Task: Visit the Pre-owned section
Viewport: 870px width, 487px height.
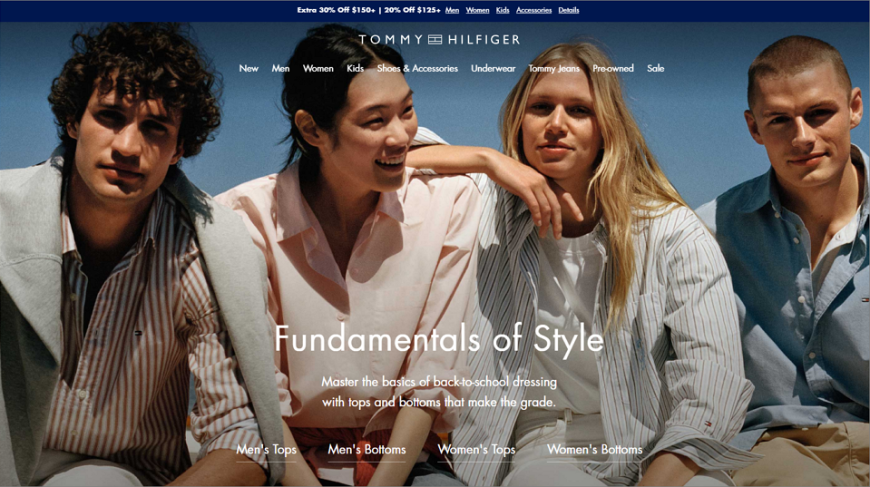Action: [613, 68]
